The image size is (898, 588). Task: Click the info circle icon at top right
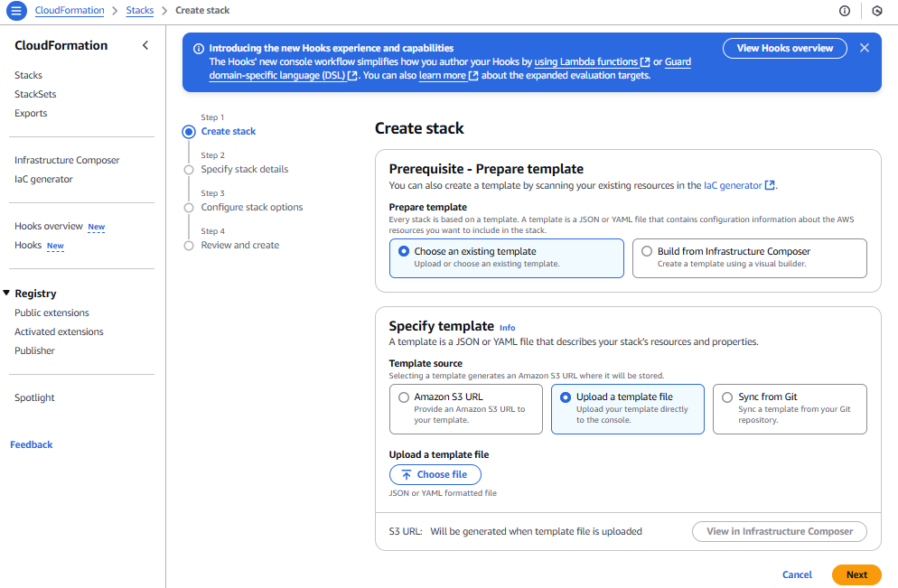(x=844, y=11)
